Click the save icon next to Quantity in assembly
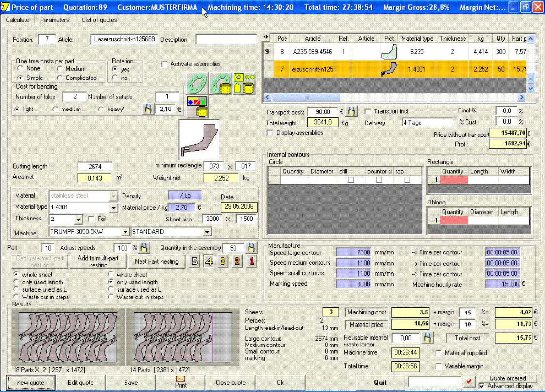 tap(251, 248)
